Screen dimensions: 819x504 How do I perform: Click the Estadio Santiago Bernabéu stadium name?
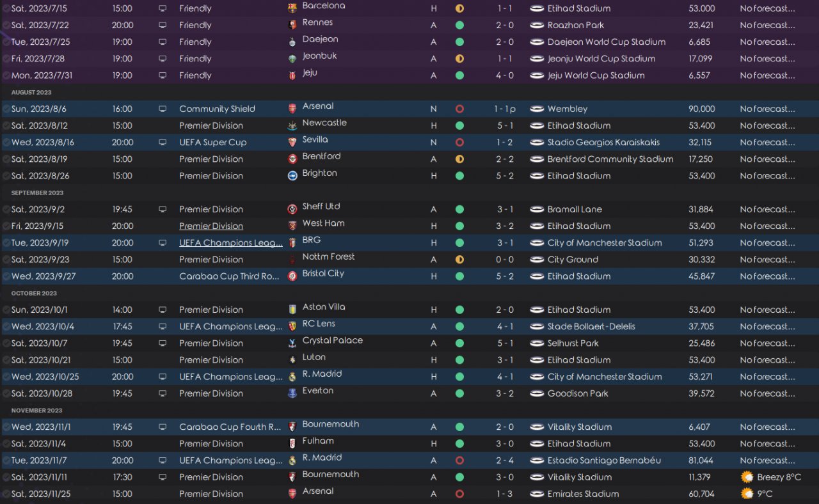pos(604,460)
